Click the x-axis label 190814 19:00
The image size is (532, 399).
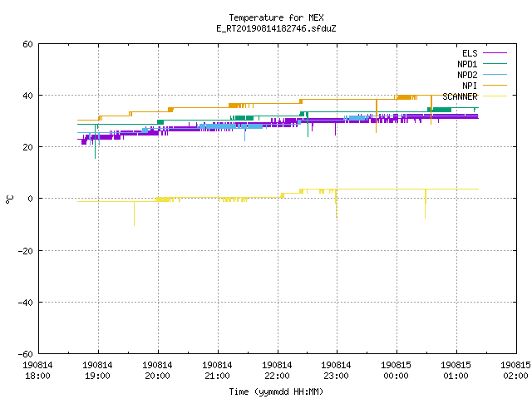click(97, 371)
